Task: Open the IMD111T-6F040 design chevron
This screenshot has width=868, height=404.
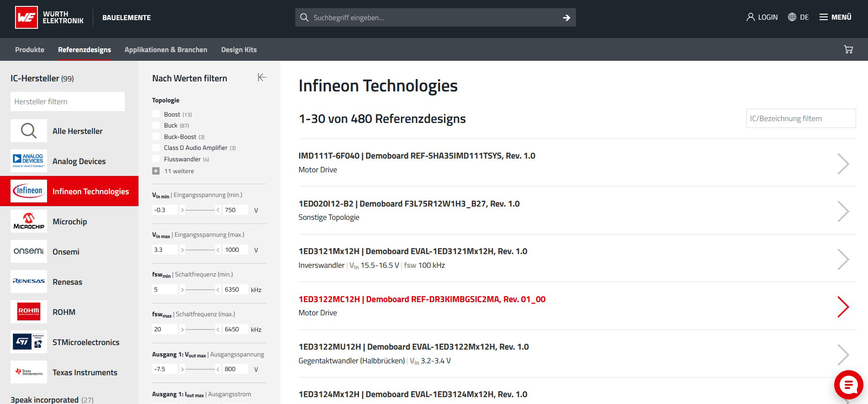Action: 843,164
